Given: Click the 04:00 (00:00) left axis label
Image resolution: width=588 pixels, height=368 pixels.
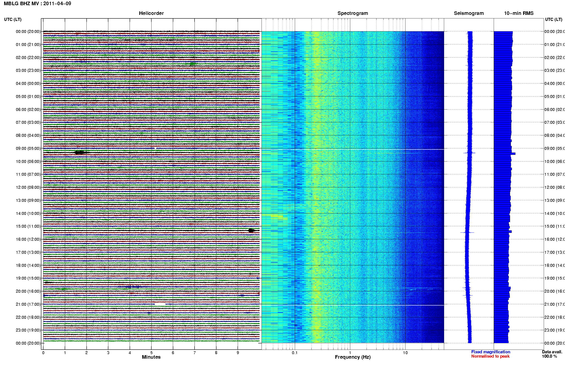Looking at the screenshot, I should tap(28, 83).
